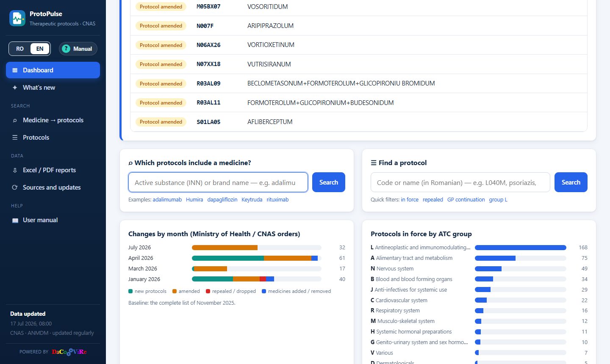Select the VOSORITIDUM protocol row
The height and width of the screenshot is (364, 610).
pyautogui.click(x=359, y=7)
